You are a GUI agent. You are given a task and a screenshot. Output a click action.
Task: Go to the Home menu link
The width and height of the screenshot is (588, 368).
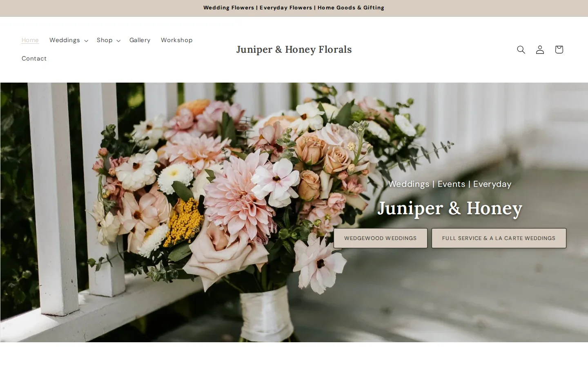(30, 40)
